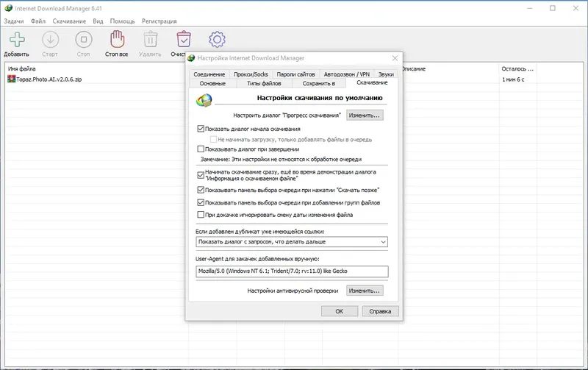Image resolution: width=588 pixels, height=370 pixels.
Task: Select the Скачивание settings tab
Action: pos(372,82)
